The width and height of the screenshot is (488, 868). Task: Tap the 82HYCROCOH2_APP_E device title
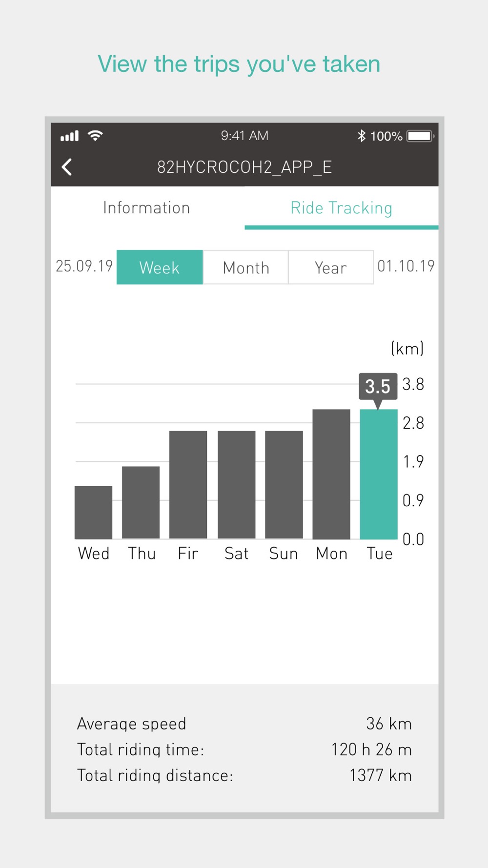click(244, 167)
